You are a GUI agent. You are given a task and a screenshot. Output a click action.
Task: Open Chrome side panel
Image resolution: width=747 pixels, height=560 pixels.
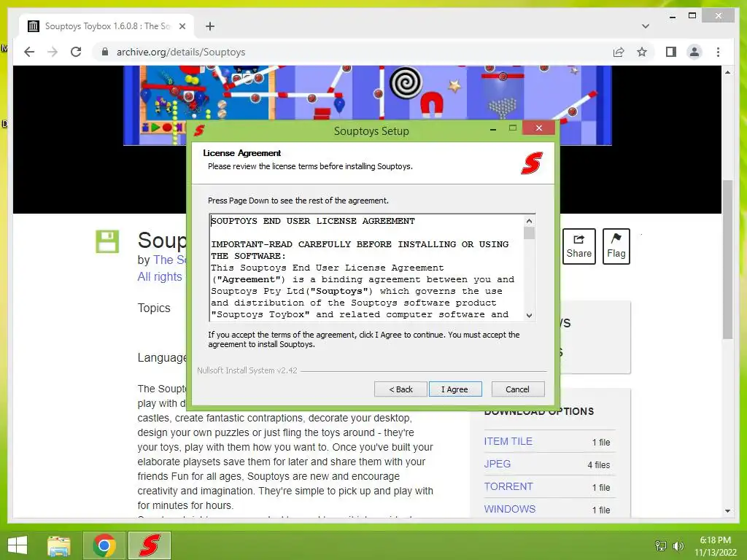[x=671, y=52]
